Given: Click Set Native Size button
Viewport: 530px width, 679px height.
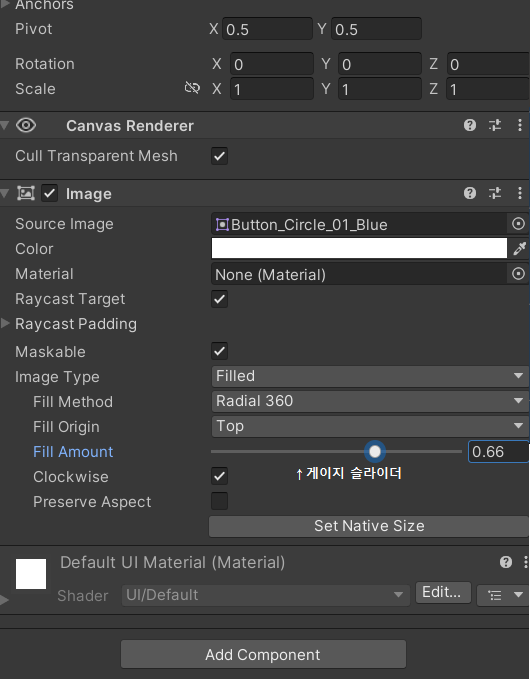Looking at the screenshot, I should coord(369,526).
